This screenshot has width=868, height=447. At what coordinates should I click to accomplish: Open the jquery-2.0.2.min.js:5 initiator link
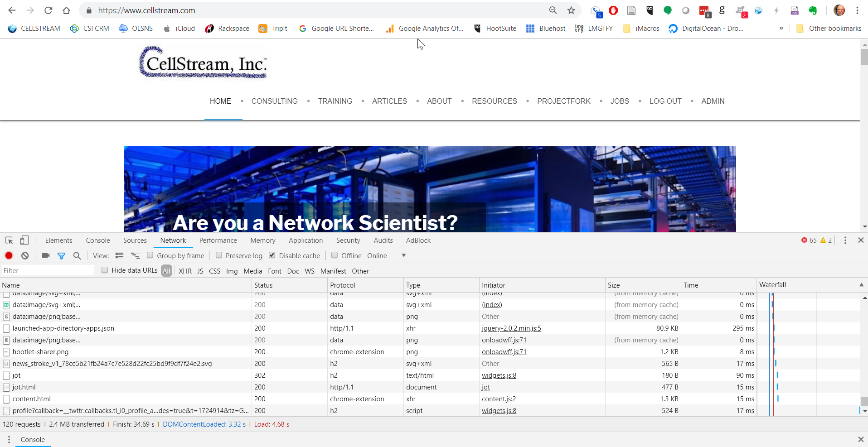pyautogui.click(x=511, y=328)
